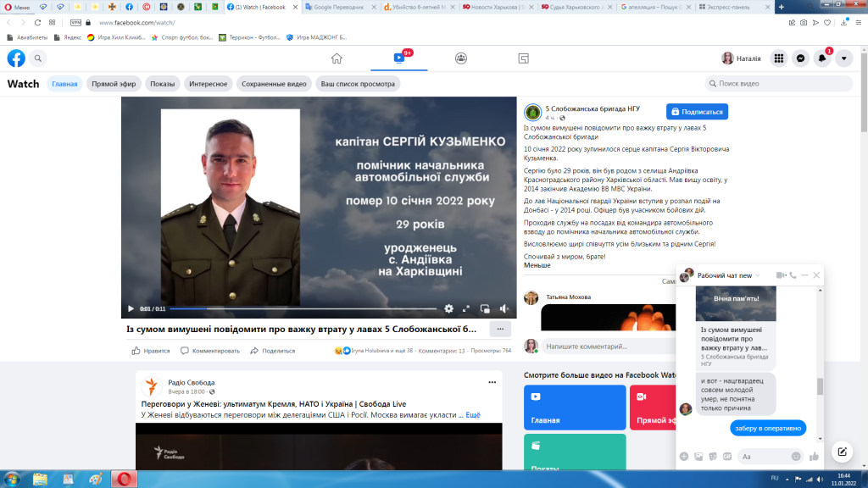Open the Messenger icon in header
868x488 pixels.
point(800,58)
